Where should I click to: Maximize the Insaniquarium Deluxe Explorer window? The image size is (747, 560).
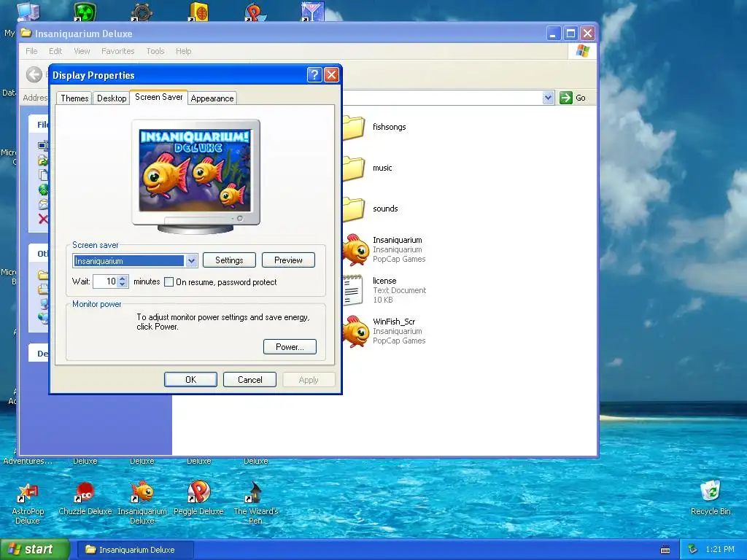[x=570, y=34]
